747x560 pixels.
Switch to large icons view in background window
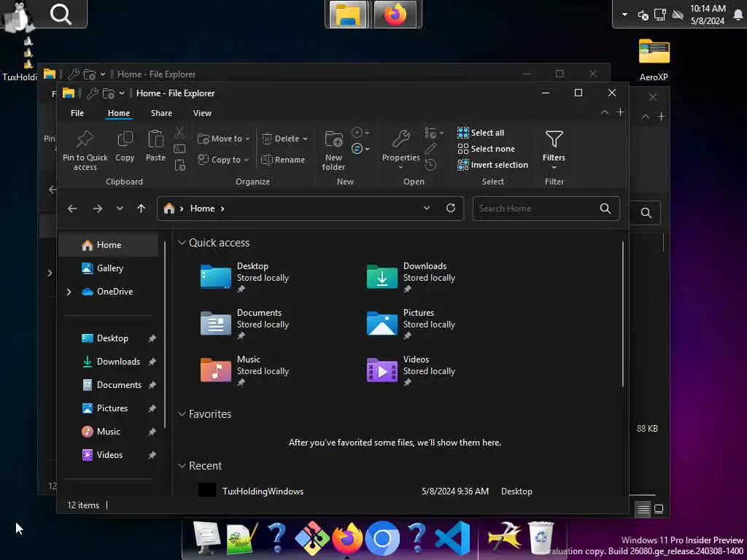click(659, 509)
